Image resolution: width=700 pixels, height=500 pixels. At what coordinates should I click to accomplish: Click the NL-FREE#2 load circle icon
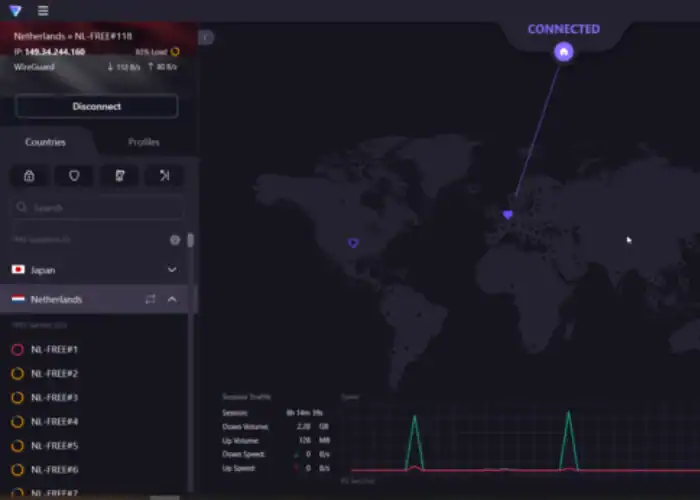coord(17,374)
